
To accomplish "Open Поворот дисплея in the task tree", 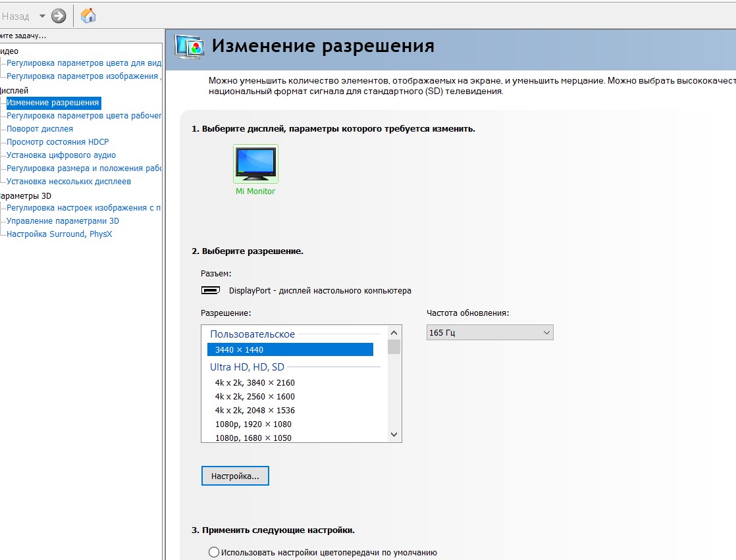I will 39,129.
